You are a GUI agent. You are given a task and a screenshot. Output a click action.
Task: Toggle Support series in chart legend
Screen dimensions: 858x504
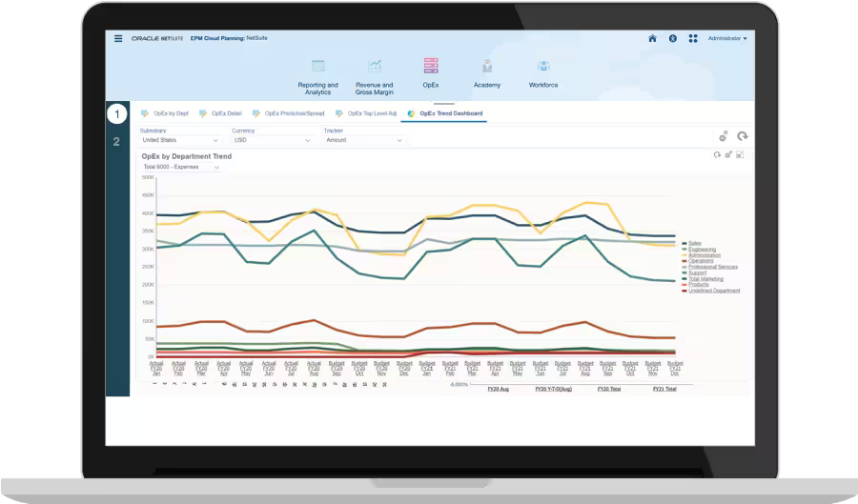(x=697, y=272)
